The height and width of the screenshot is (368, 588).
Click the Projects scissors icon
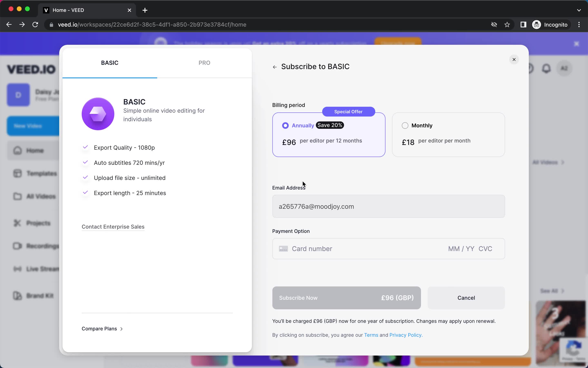tap(18, 223)
